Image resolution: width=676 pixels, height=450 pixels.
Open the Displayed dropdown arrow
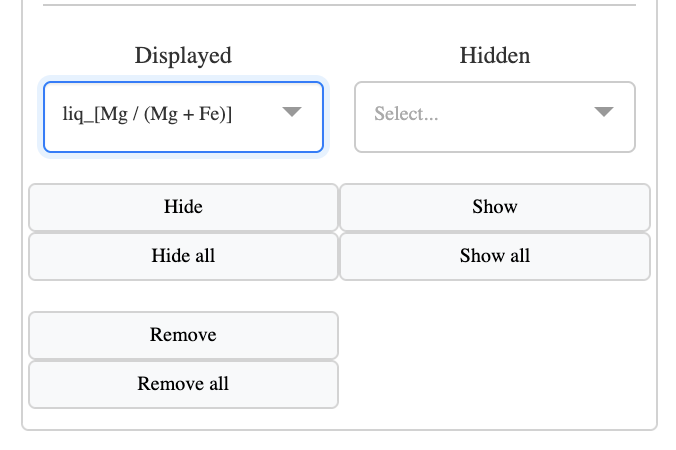(x=292, y=112)
